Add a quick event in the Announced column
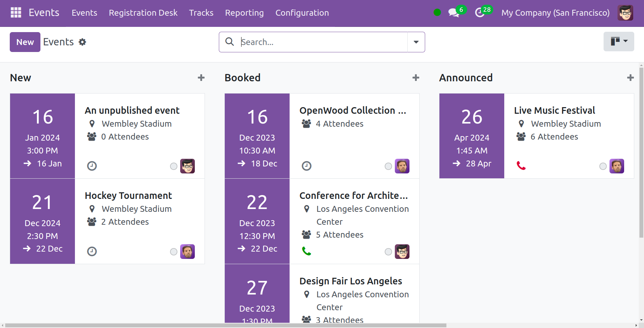 [630, 77]
